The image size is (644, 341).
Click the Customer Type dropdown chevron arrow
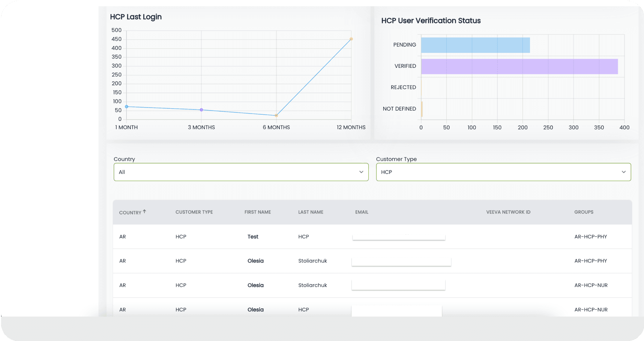(x=623, y=172)
